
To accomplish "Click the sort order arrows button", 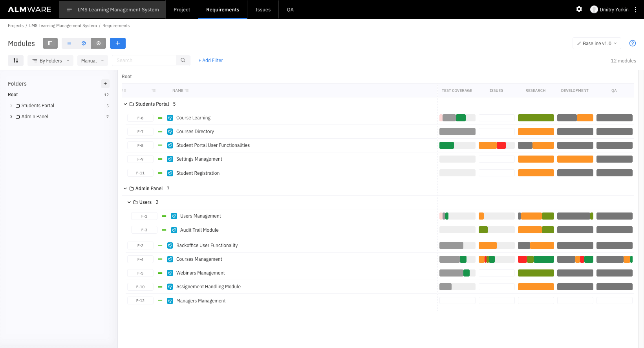I will point(16,60).
